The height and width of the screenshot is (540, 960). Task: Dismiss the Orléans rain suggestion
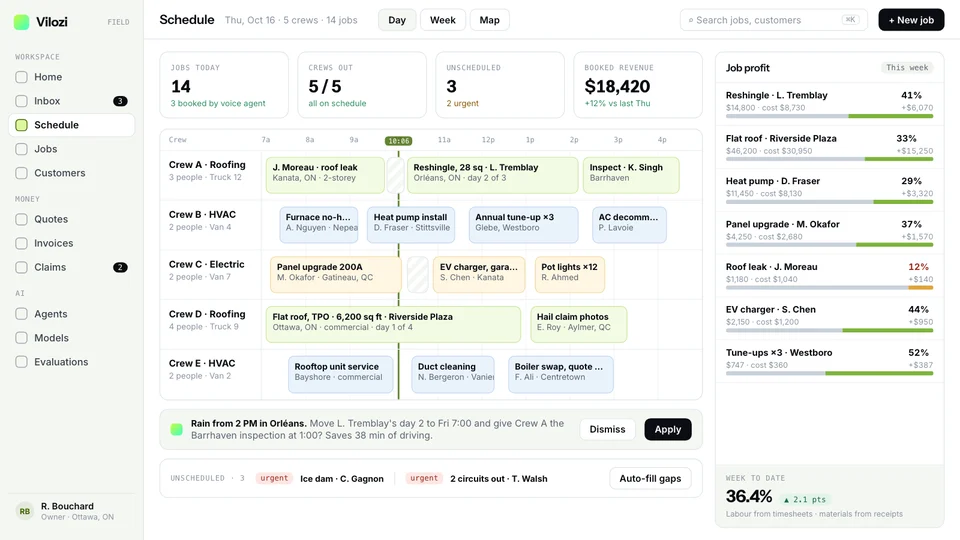click(x=607, y=429)
